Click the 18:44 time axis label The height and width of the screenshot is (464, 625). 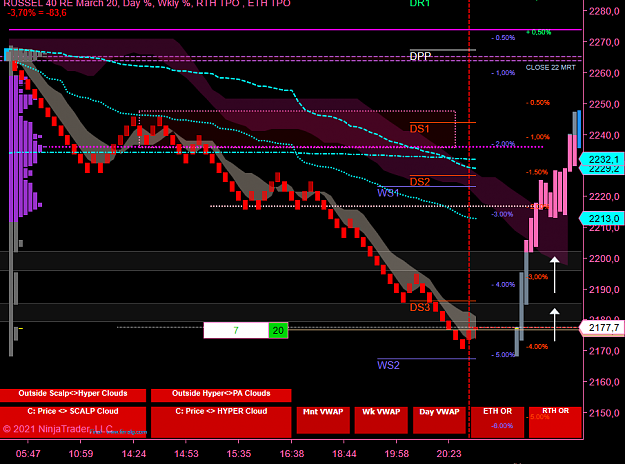(x=344, y=454)
